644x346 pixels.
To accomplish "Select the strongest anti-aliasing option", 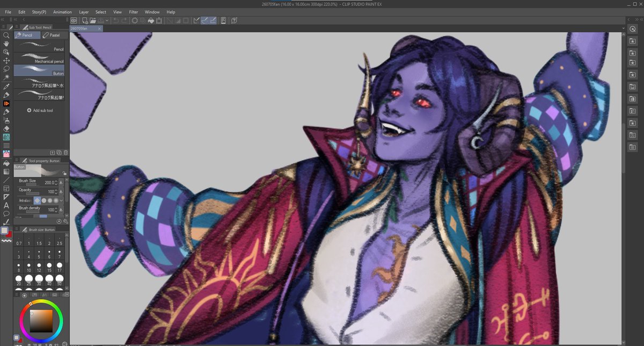I will 55,200.
